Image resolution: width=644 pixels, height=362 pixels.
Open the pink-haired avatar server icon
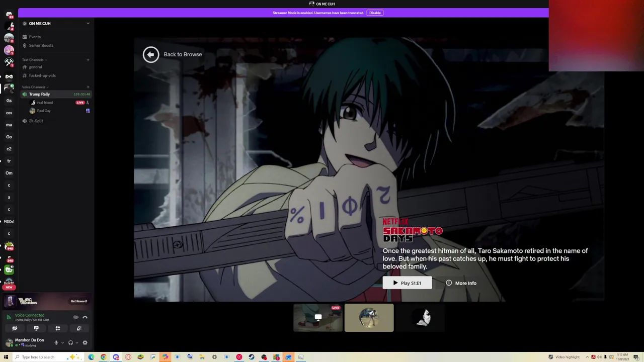(9, 50)
